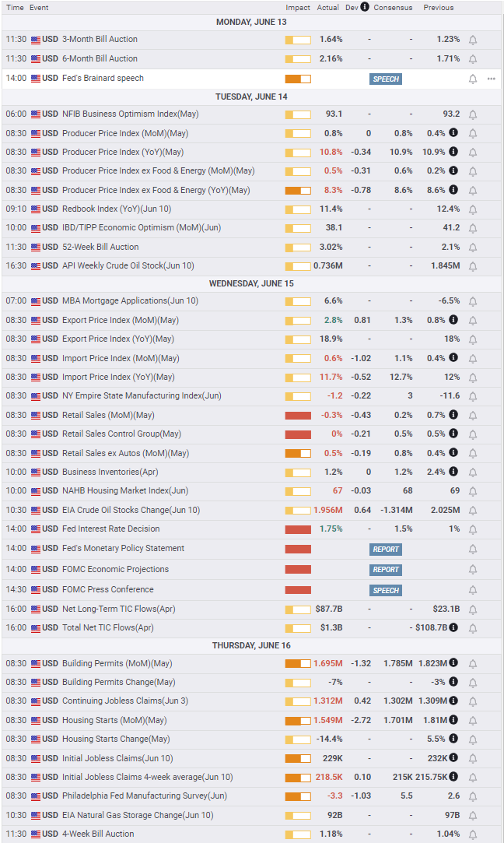Click the SPEECH badge for Fed's Brainard speech
504x843 pixels.
point(386,79)
